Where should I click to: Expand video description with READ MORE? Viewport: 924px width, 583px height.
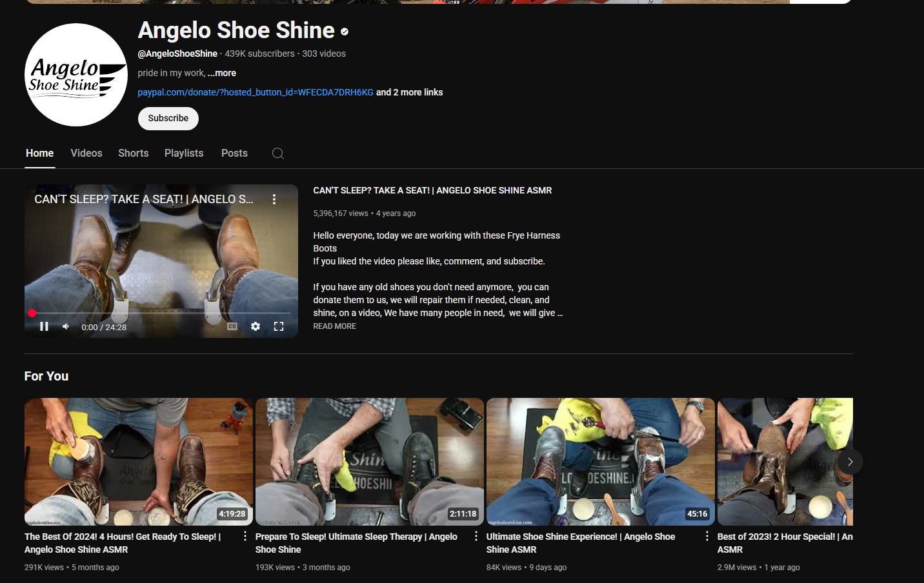coord(334,326)
